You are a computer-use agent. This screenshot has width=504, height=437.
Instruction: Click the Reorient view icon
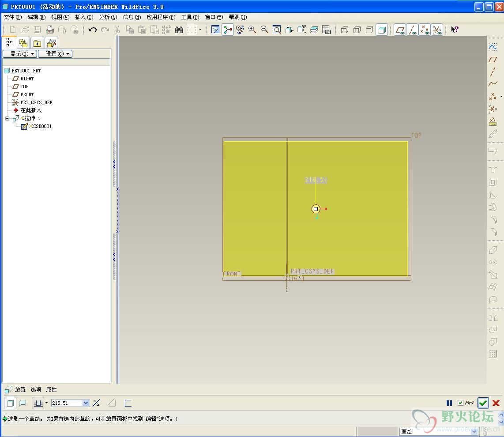coord(289,30)
